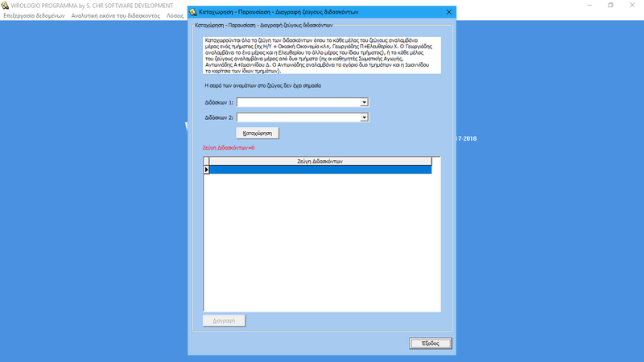Click the instructions text box
The width and height of the screenshot is (644, 362).
[321, 56]
